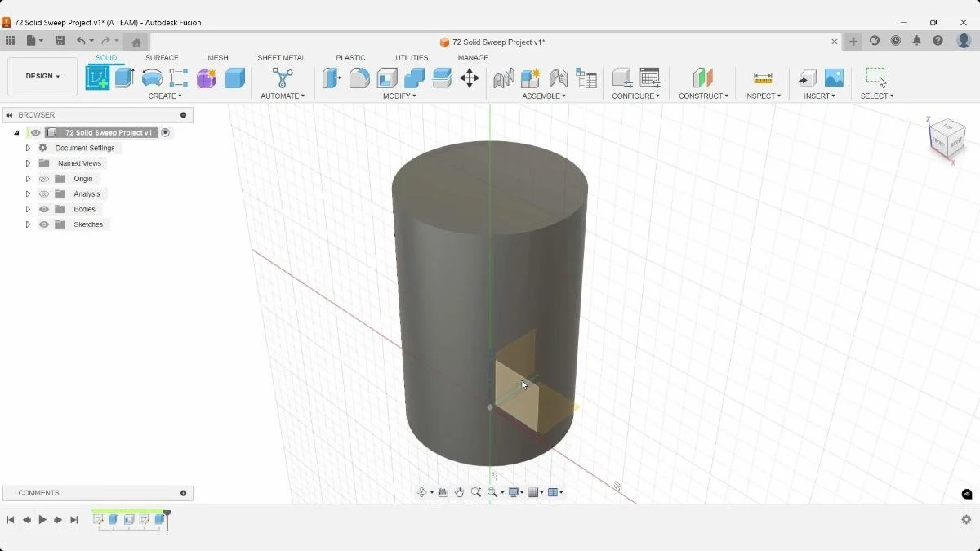
Task: Switch to the SURFACE tab
Action: tap(162, 58)
